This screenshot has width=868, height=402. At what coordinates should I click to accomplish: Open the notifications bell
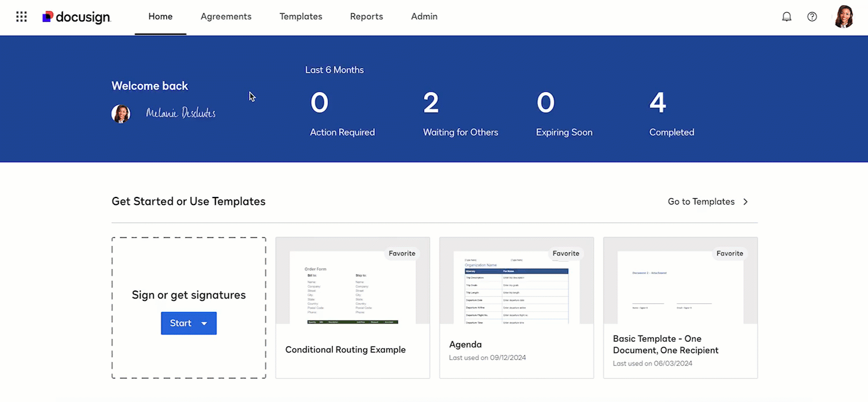click(x=786, y=17)
